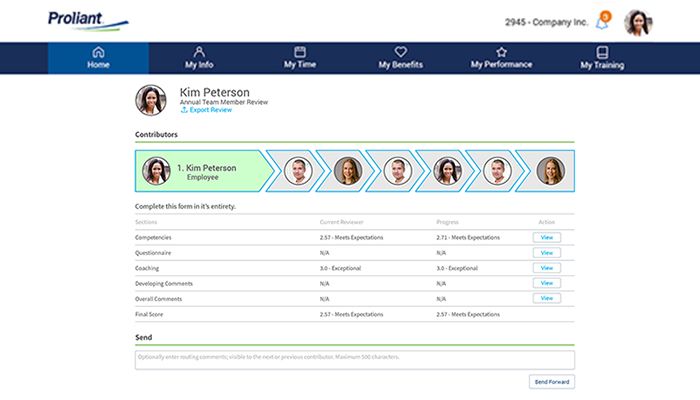Click the Export Review link
Viewport: 700px width, 400px height.
click(206, 110)
